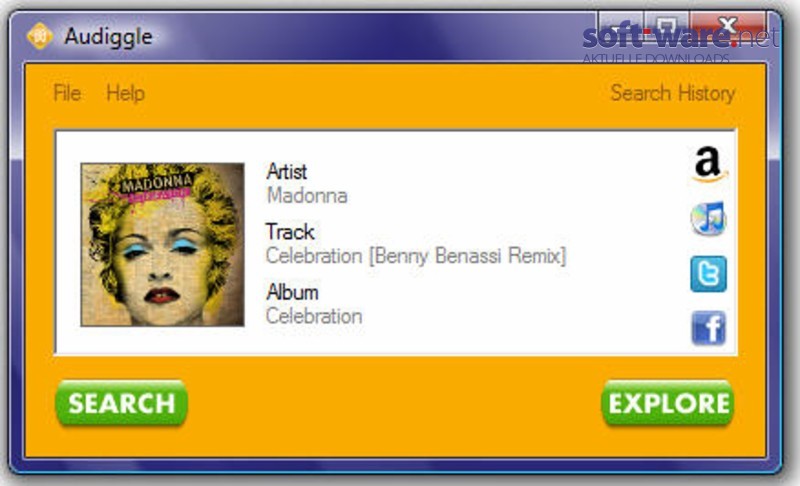
Task: Click the Audiggle title text
Action: click(108, 37)
